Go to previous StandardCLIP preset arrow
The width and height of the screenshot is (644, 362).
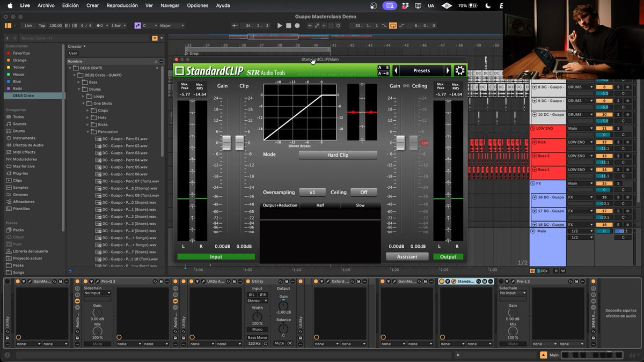click(396, 71)
